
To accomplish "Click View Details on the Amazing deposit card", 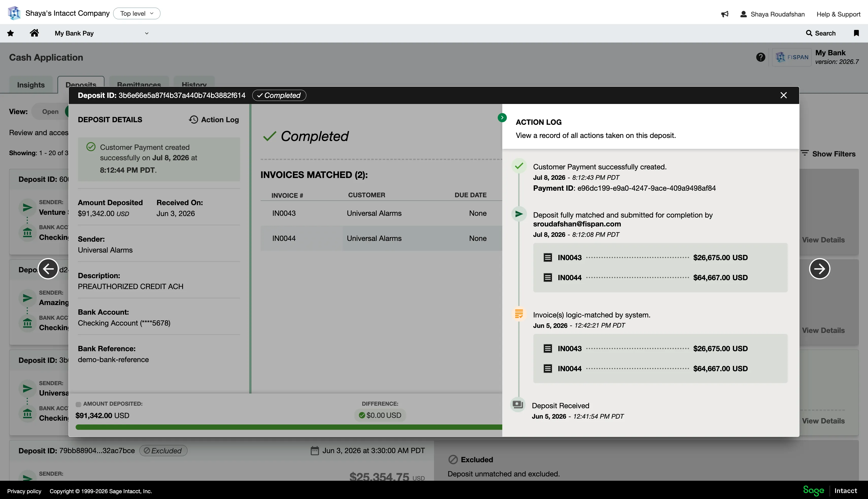I will [x=823, y=330].
